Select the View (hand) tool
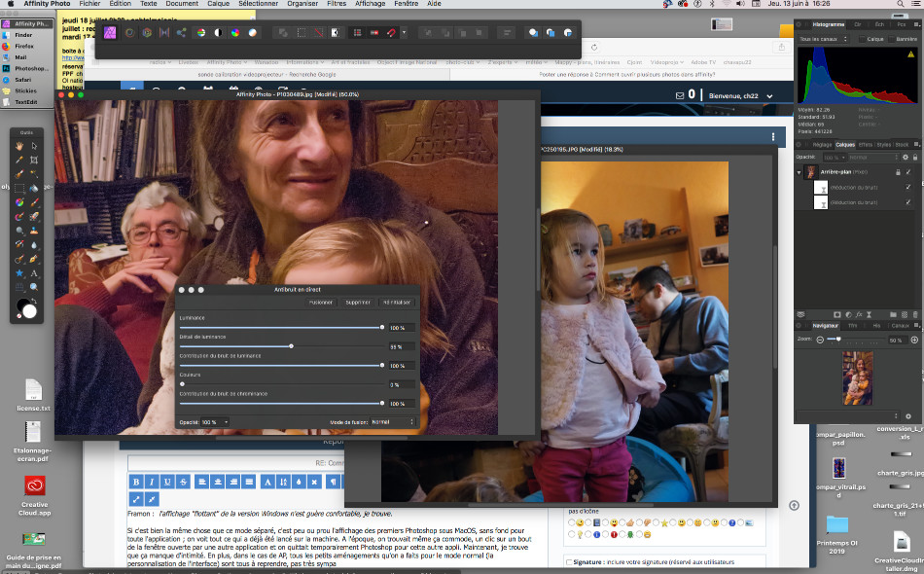 [x=19, y=146]
